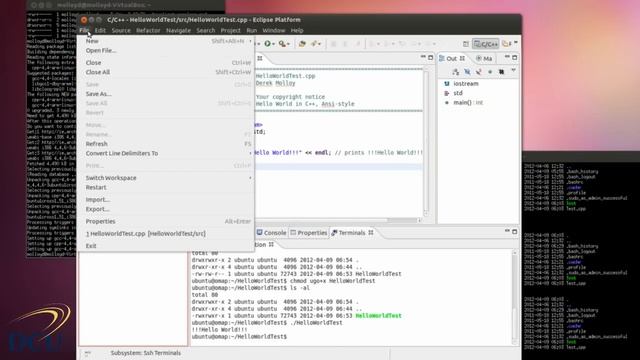Image resolution: width=640 pixels, height=360 pixels.
Task: Open the Help menu
Action: click(297, 30)
